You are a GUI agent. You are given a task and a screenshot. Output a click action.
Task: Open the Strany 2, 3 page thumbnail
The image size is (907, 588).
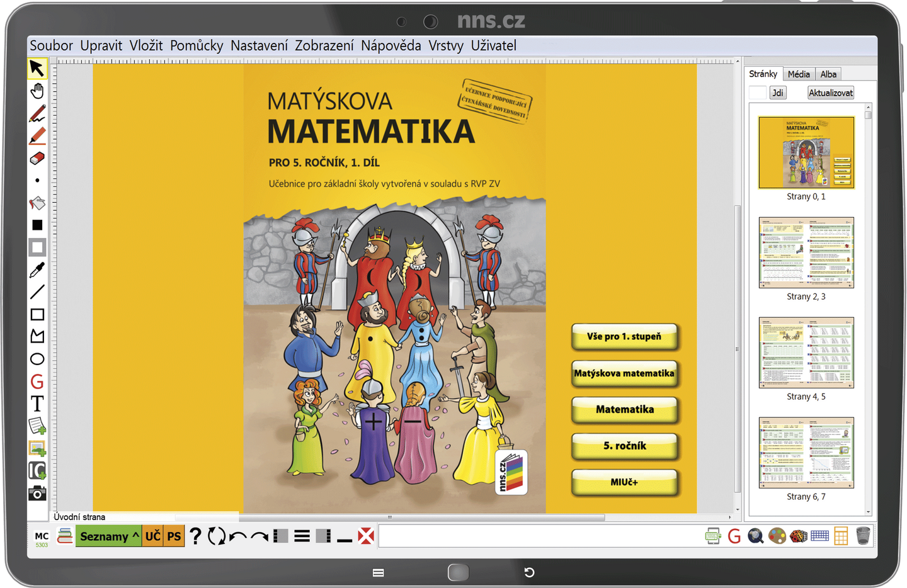(x=807, y=252)
